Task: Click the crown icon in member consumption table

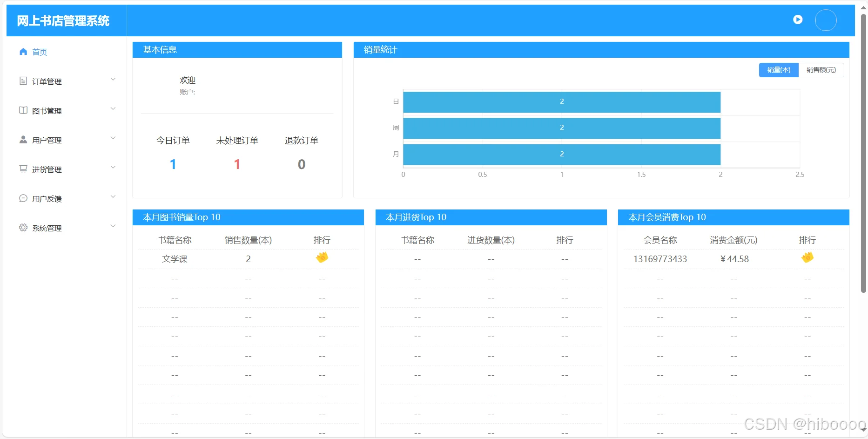Action: 807,257
